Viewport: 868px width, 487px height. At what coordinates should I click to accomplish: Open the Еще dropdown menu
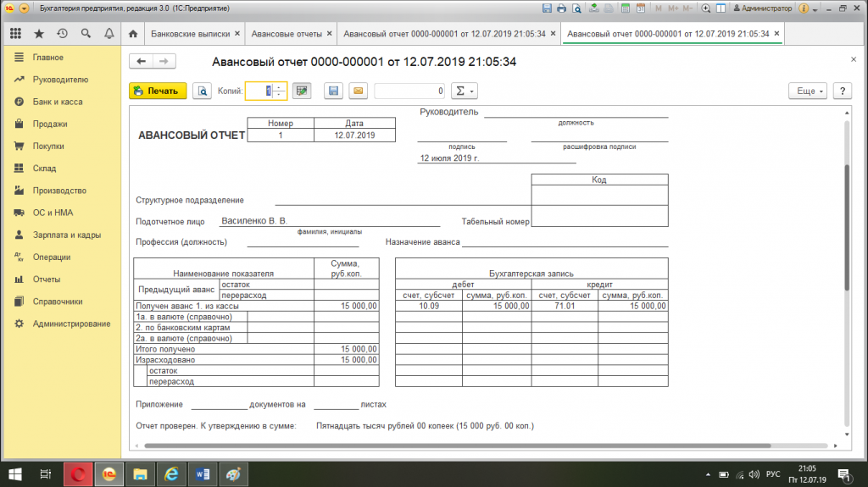coord(806,91)
